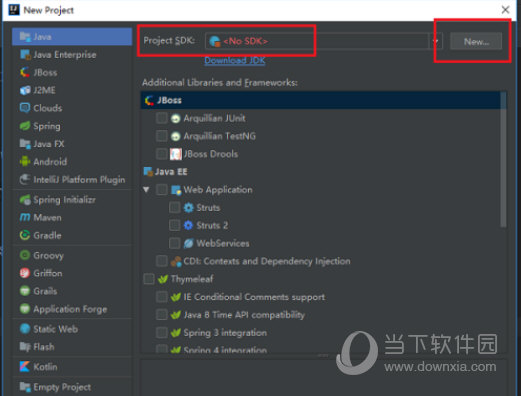Viewport: 521px width, 396px height.
Task: Click the Java Enterprise icon
Action: point(25,55)
